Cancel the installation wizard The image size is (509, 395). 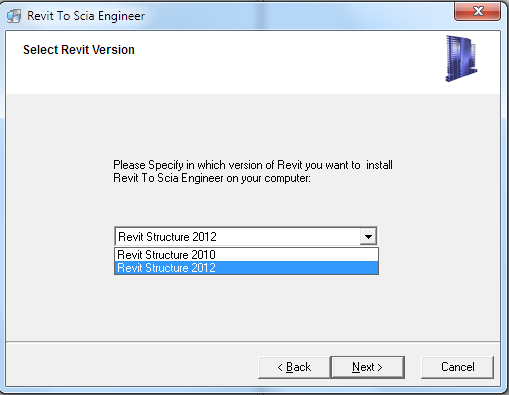(x=457, y=367)
